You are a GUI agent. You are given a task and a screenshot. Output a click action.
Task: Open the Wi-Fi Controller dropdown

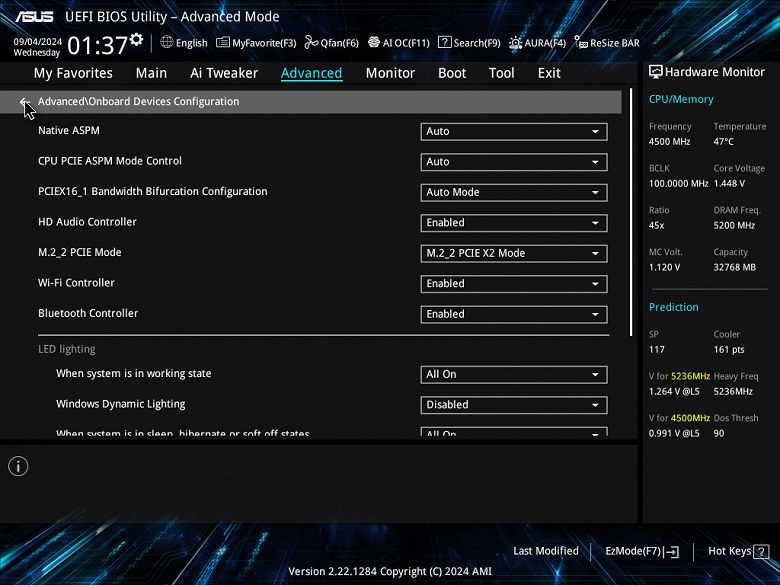click(x=514, y=284)
